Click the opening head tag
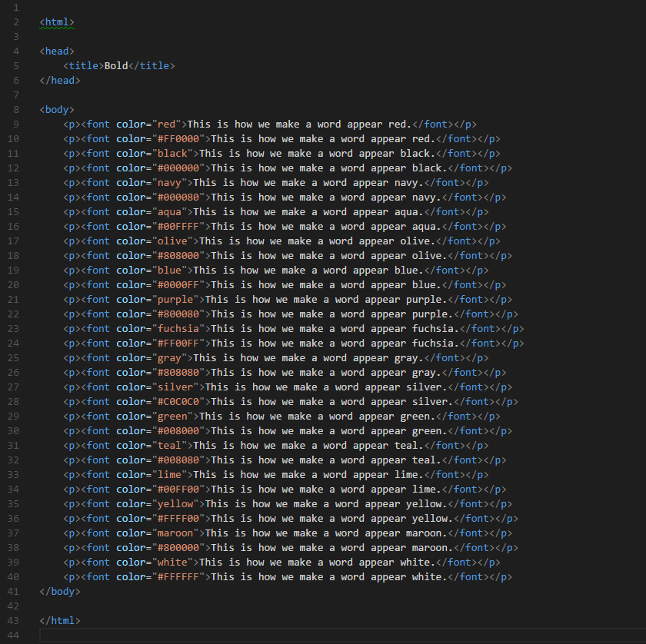The image size is (646, 644). click(57, 51)
